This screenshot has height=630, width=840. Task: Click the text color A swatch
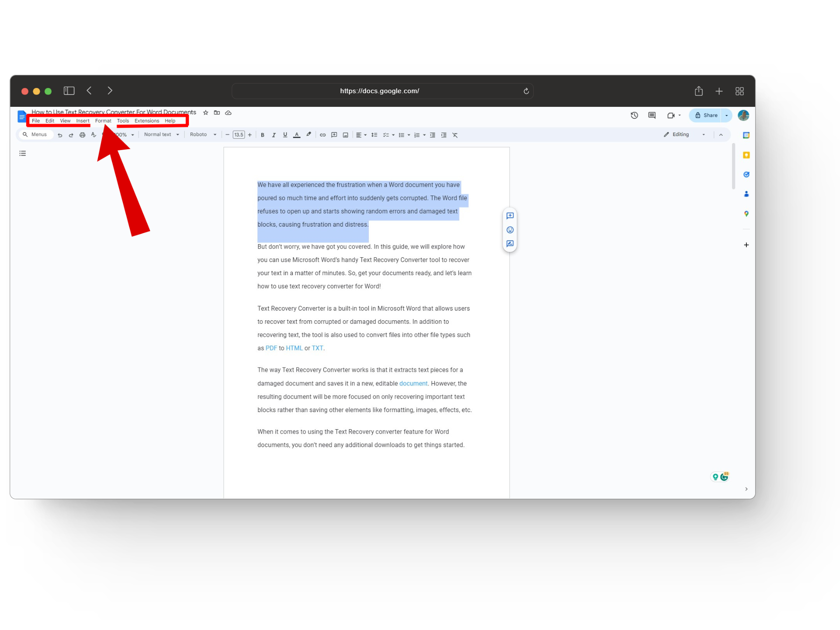point(297,135)
